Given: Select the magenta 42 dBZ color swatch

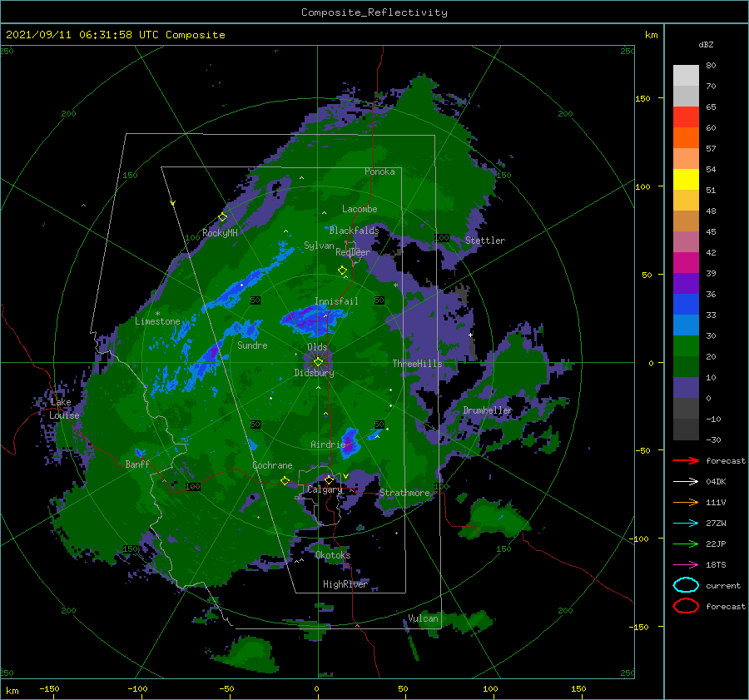Looking at the screenshot, I should pyautogui.click(x=686, y=262).
